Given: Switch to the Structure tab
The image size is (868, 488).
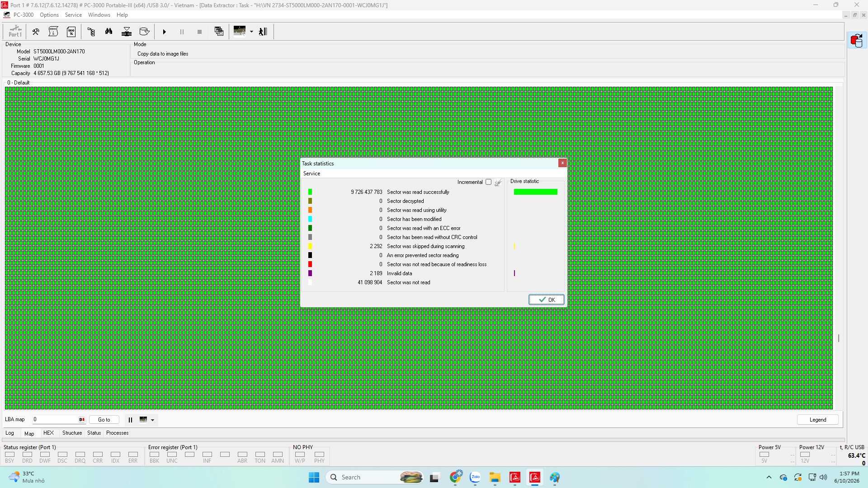Looking at the screenshot, I should (72, 433).
